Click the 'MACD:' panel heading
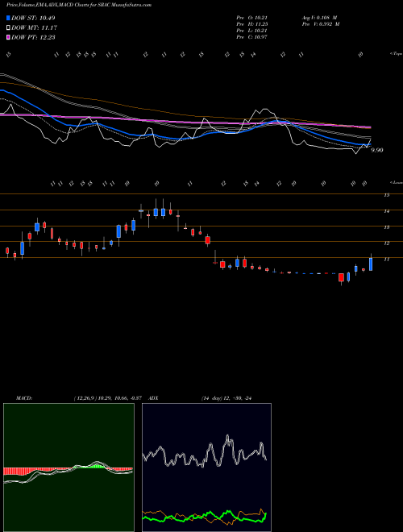 pos(24,398)
